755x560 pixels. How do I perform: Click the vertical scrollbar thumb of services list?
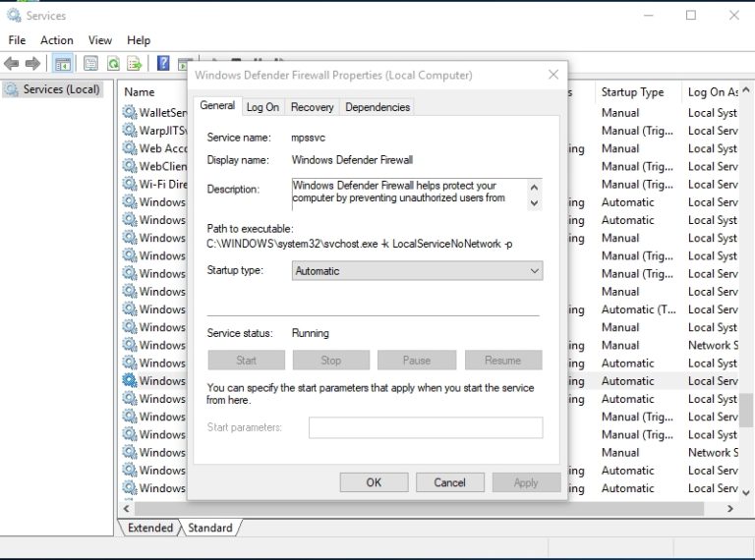tap(746, 411)
